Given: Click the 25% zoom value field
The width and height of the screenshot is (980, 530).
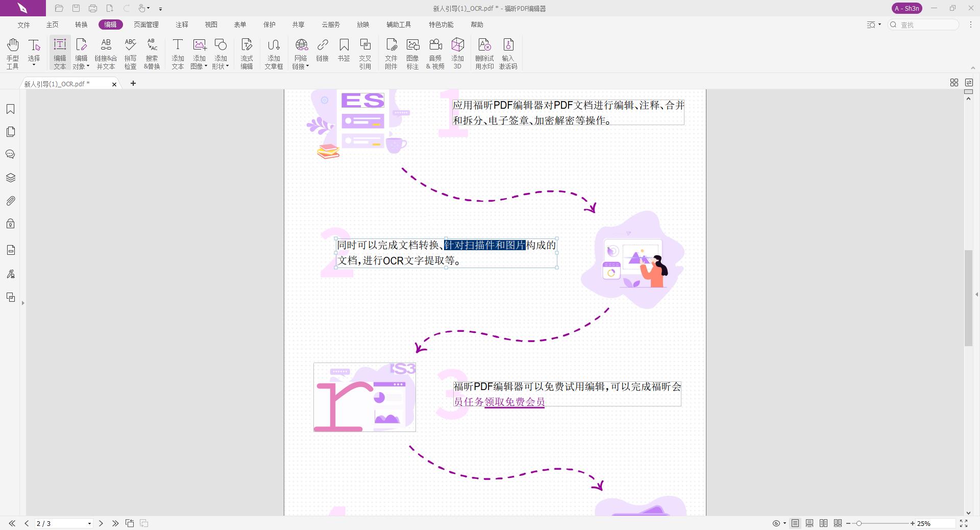Looking at the screenshot, I should (x=924, y=523).
